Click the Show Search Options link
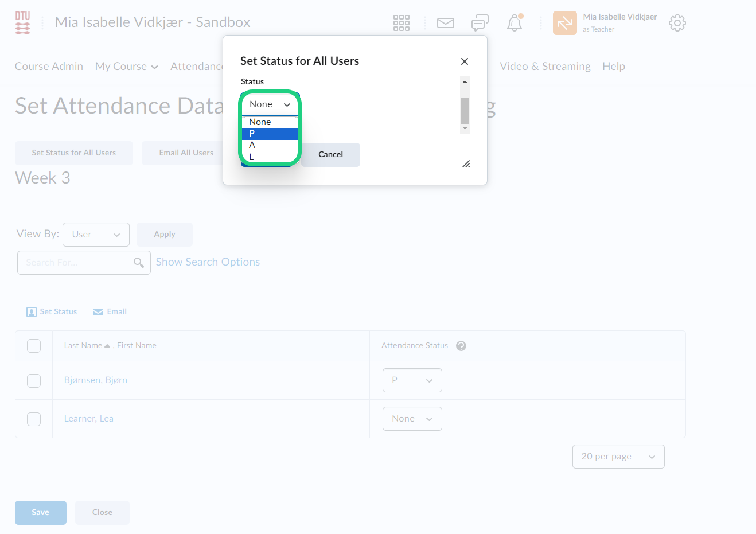This screenshot has width=756, height=534. click(208, 262)
